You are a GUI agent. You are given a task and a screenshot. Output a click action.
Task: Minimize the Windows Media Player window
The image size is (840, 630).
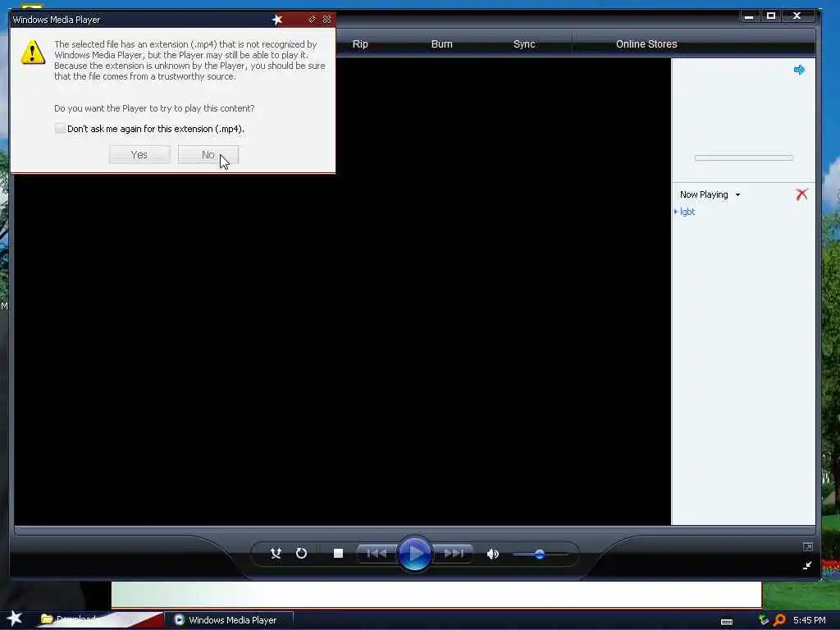[x=749, y=16]
